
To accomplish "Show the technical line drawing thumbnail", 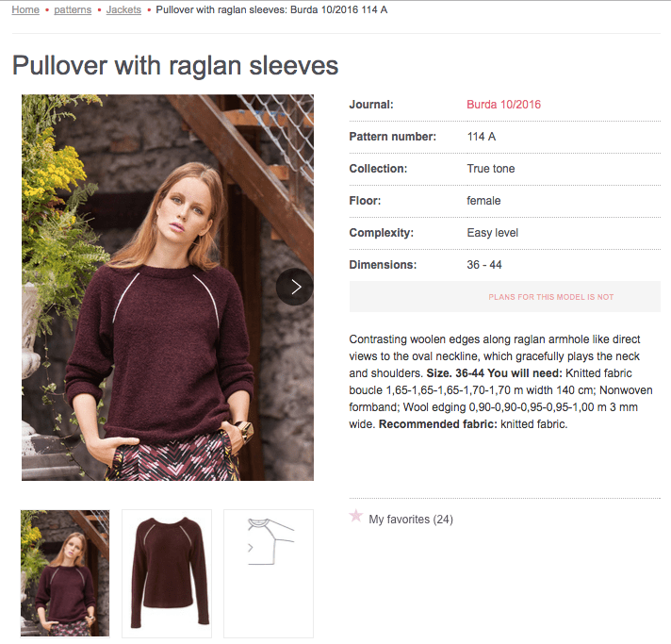I will [269, 573].
